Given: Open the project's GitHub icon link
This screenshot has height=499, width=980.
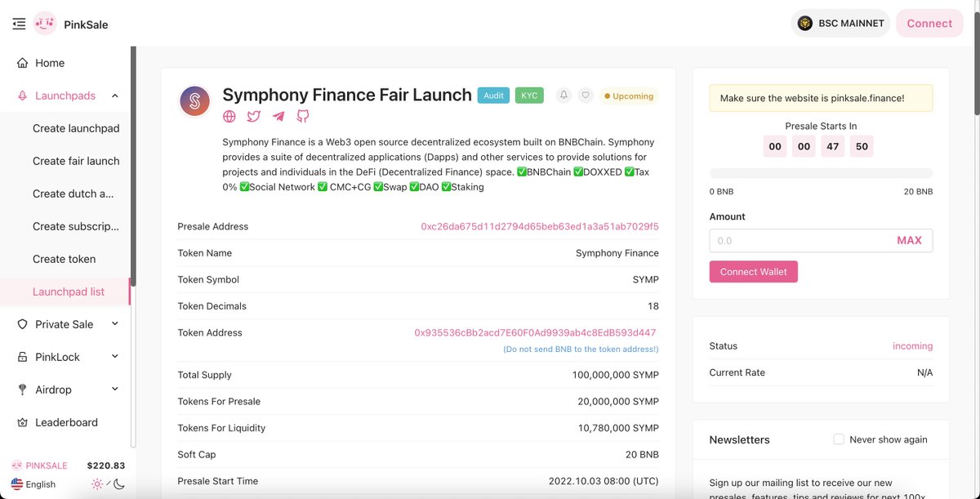Looking at the screenshot, I should 303,117.
